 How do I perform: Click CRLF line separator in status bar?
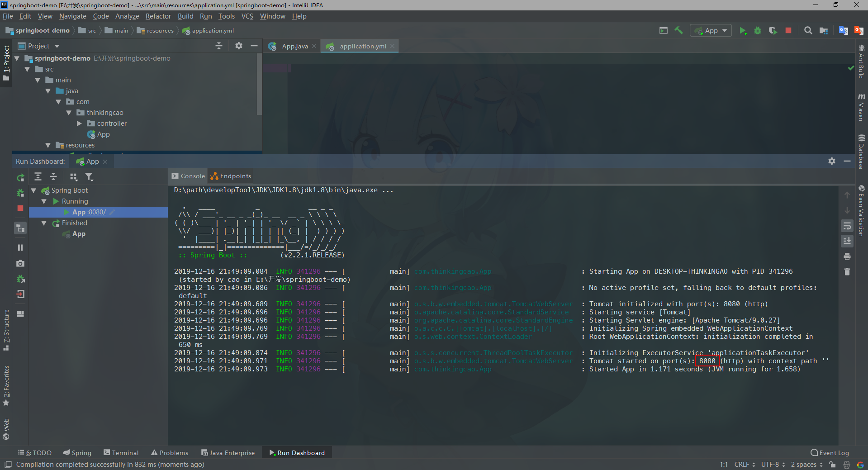(745, 465)
